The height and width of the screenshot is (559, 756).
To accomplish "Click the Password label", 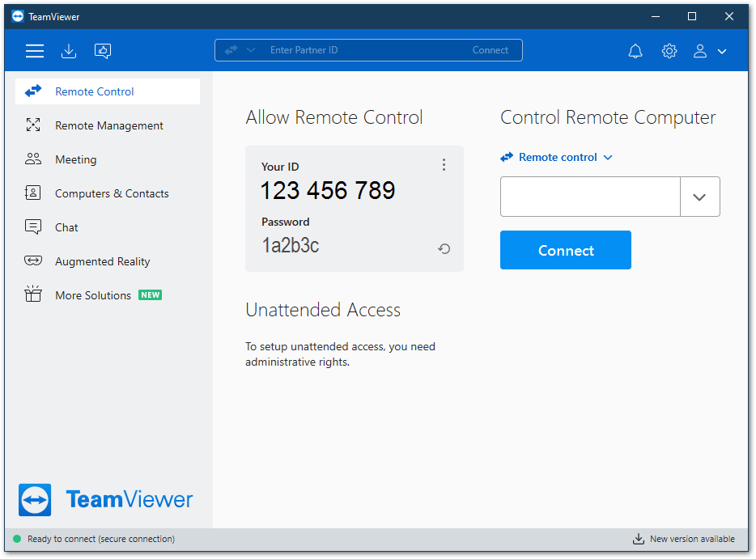I will tap(286, 222).
